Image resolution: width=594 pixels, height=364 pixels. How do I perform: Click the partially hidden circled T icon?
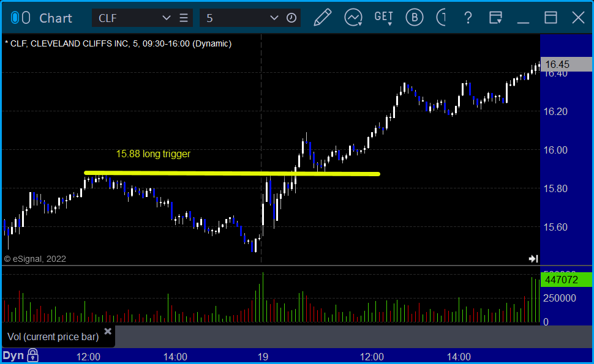pyautogui.click(x=440, y=18)
